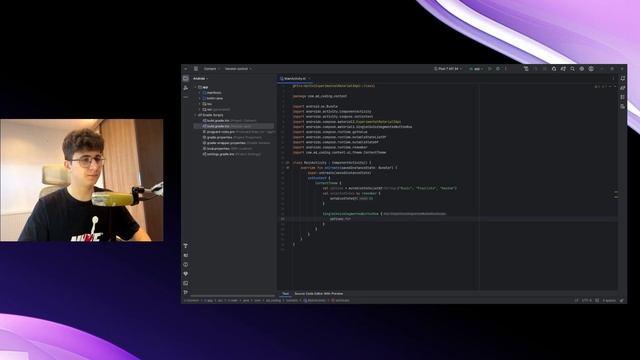Click the override gutter icon beside onCreate
This screenshot has width=640, height=360.
point(288,168)
